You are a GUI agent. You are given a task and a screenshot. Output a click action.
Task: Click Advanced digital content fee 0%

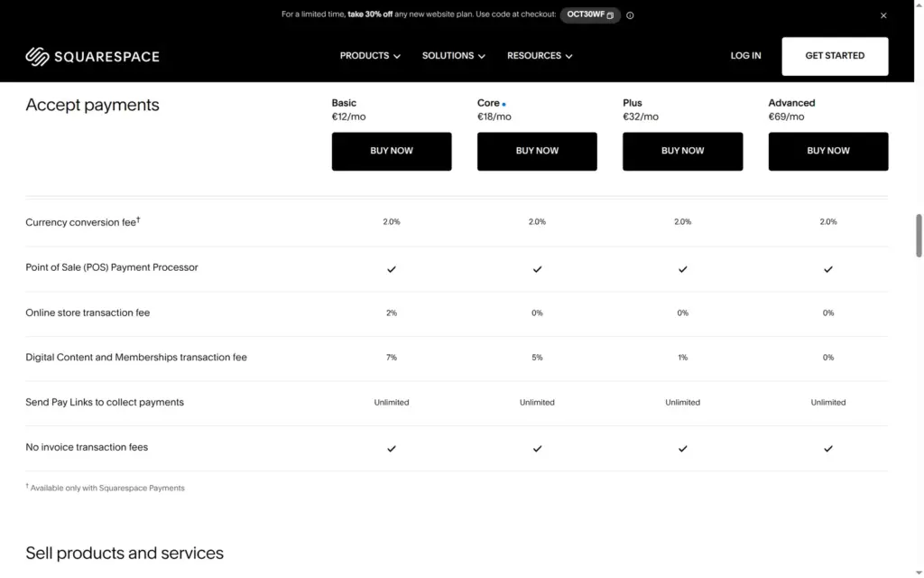click(x=828, y=358)
